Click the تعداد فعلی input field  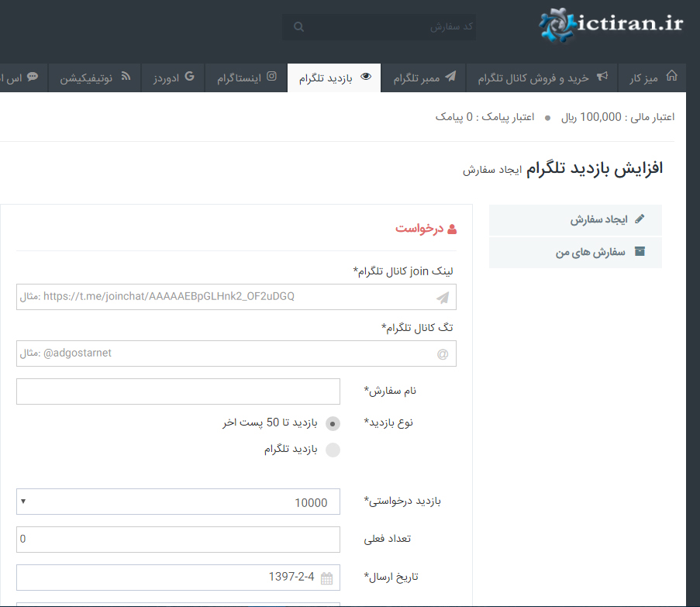pos(178,540)
